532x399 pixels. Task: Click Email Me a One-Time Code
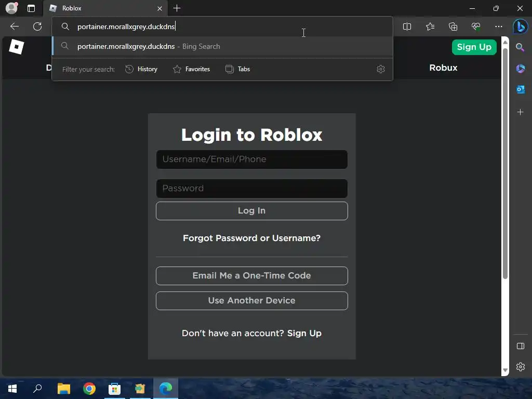[251, 276]
